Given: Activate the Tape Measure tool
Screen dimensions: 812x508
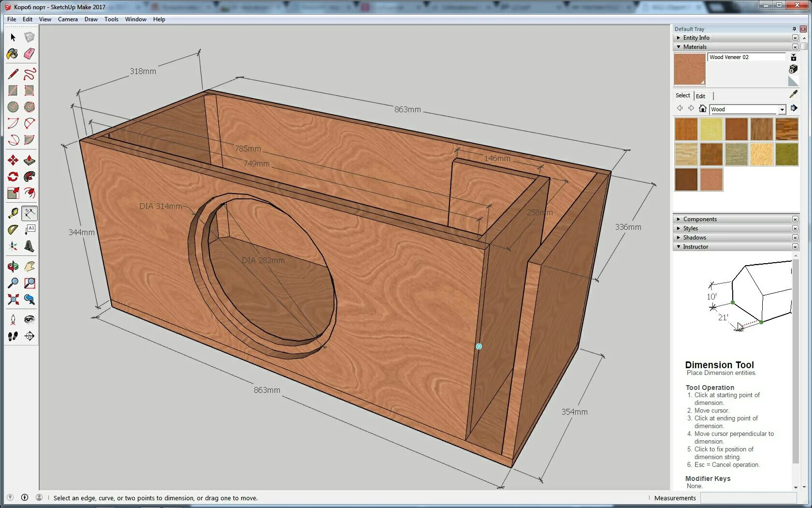Looking at the screenshot, I should (13, 213).
